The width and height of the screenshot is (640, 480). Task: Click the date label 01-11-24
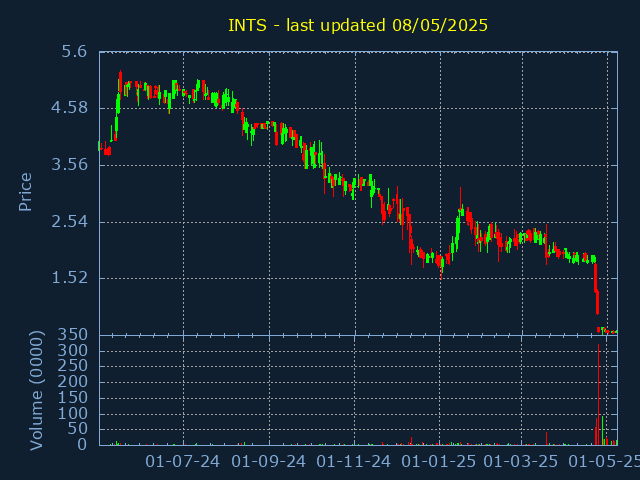[354, 462]
